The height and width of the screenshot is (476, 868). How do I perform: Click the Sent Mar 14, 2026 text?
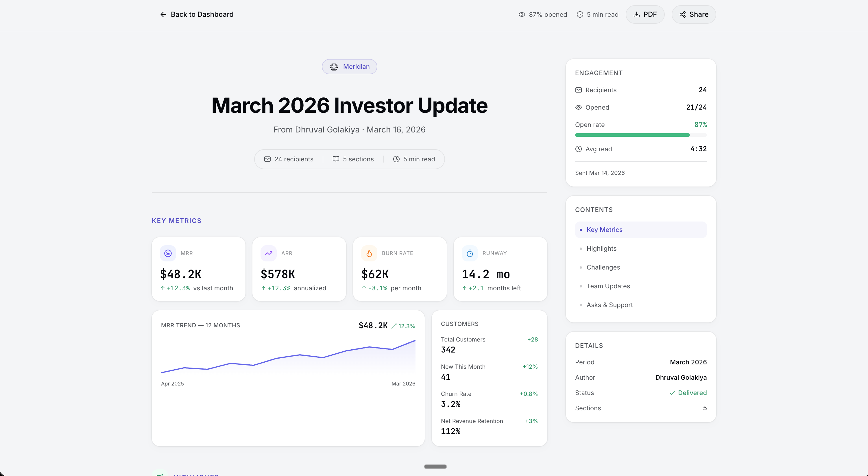[600, 173]
